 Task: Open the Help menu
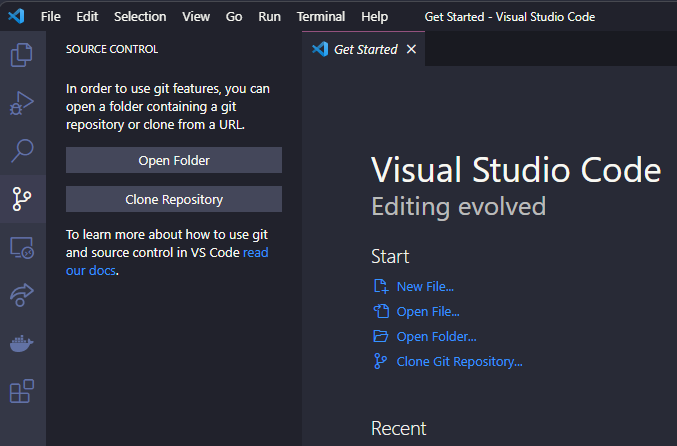click(374, 17)
